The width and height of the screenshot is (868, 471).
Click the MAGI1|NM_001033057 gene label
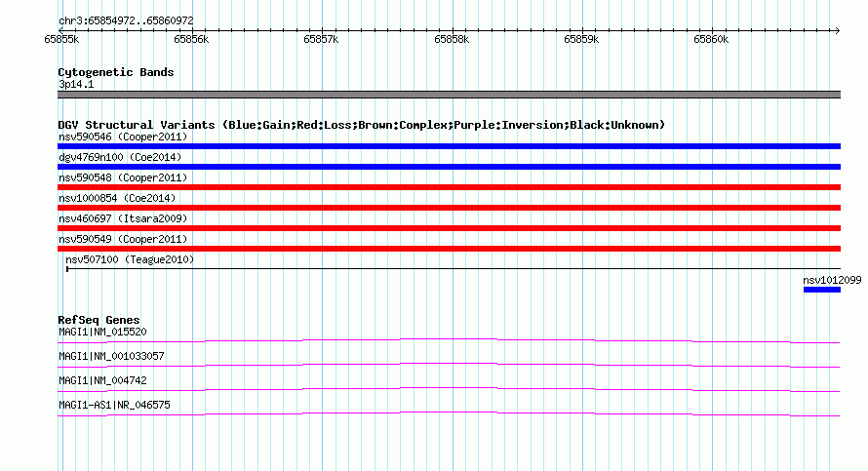[111, 357]
